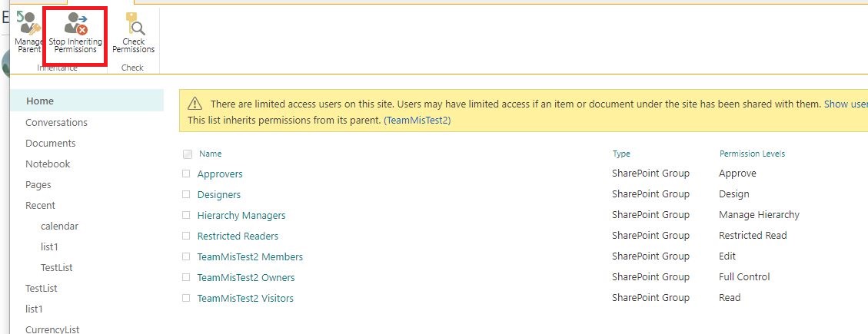Screen dimensions: 868x334
Task: Click the warning triangle icon in the yellow banner
Action: click(195, 104)
